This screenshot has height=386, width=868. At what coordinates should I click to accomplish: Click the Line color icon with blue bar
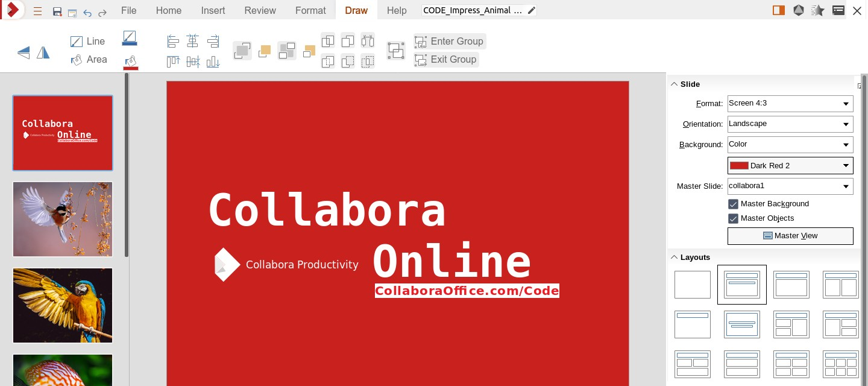click(x=130, y=39)
